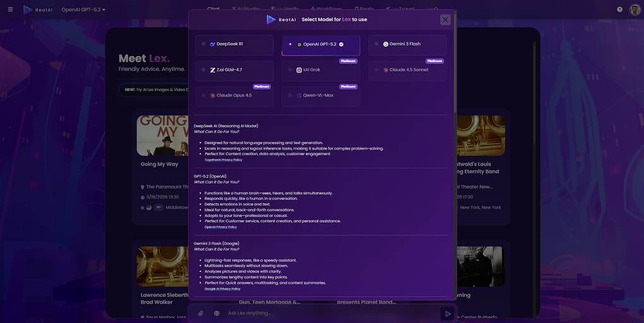The height and width of the screenshot is (323, 644).
Task: Close the Select Model dialog
Action: tap(445, 20)
